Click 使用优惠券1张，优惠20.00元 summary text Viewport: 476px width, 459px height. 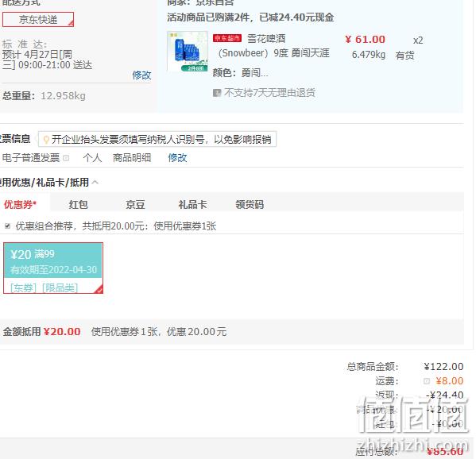pyautogui.click(x=159, y=332)
